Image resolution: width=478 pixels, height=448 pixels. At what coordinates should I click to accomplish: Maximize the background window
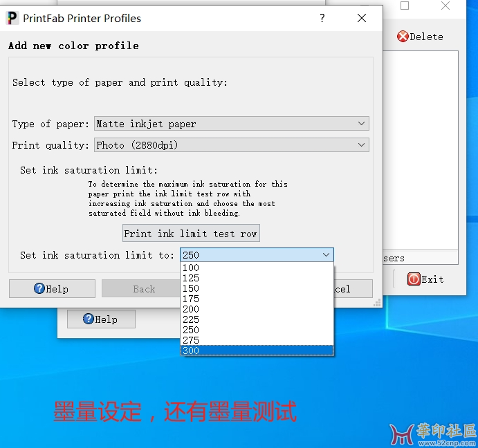click(405, 6)
